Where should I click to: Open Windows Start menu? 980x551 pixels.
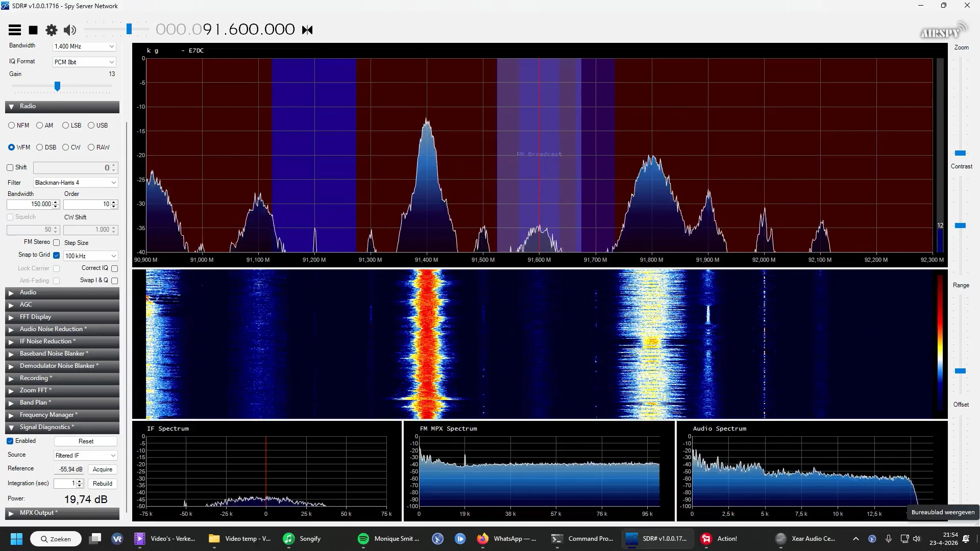[16, 539]
